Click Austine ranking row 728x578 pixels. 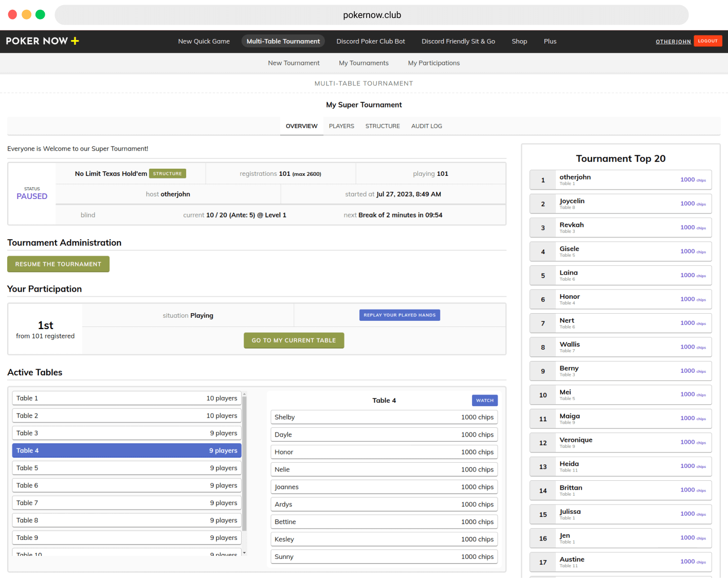pyautogui.click(x=621, y=562)
